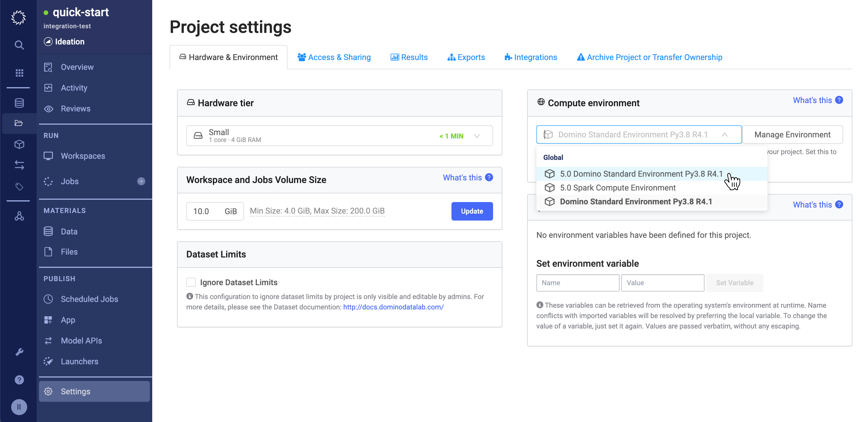This screenshot has height=422, width=868.
Task: Click the Update volume size button
Action: pos(472,211)
